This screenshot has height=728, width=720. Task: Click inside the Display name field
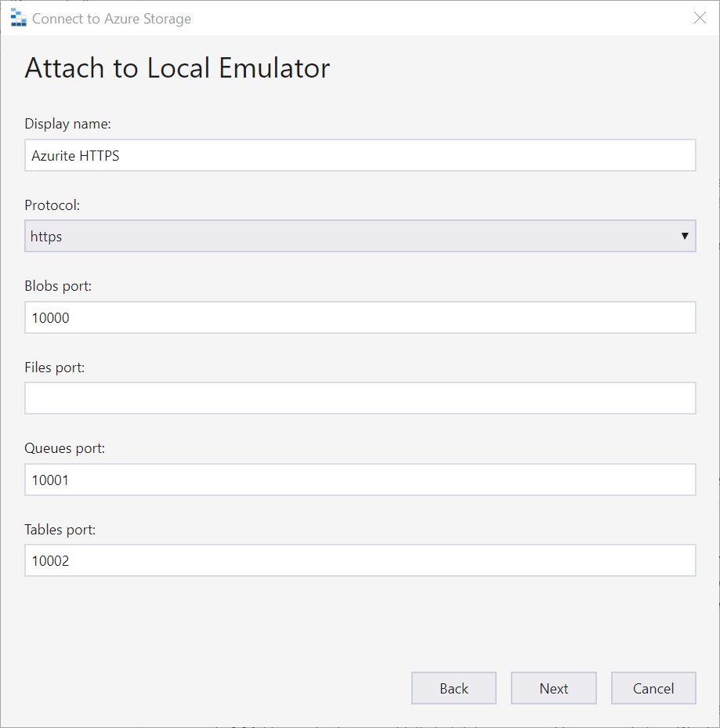pos(360,155)
